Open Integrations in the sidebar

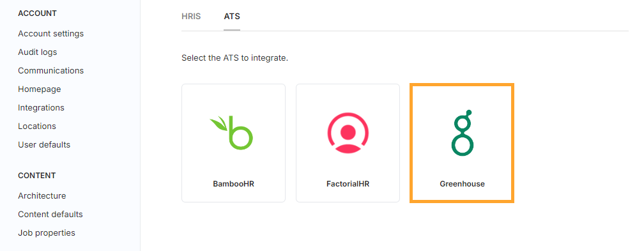pos(41,108)
